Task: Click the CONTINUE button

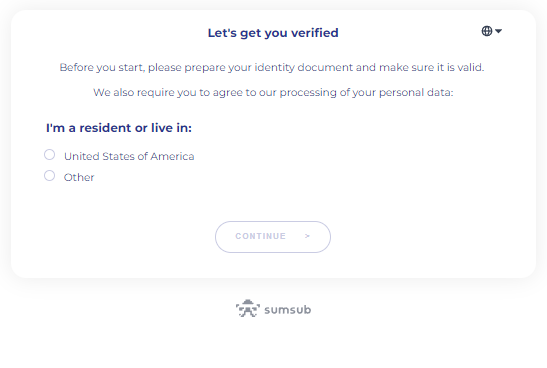Action: click(x=273, y=237)
